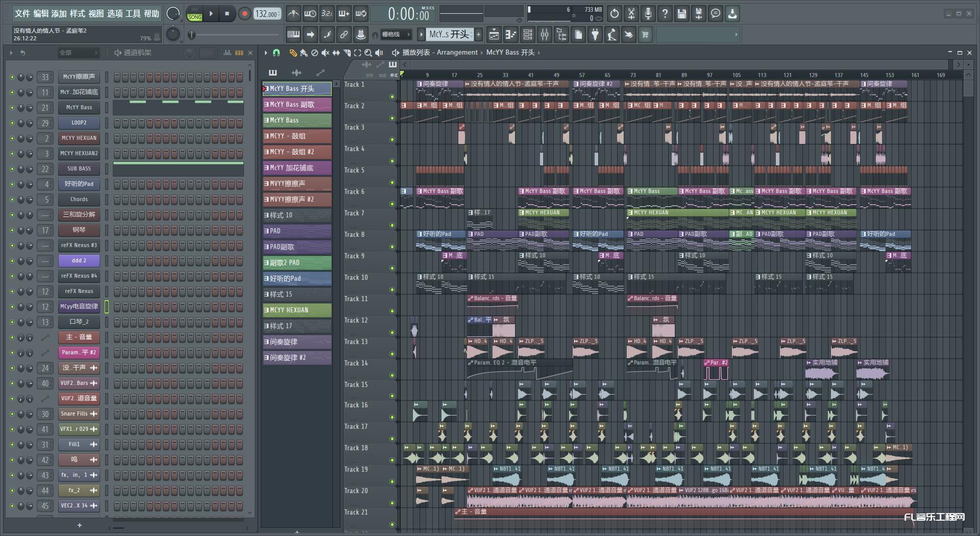Expand arrow after McYY Bass 开头 breadcrumb
Screen dimensions: 980x536
[x=538, y=53]
